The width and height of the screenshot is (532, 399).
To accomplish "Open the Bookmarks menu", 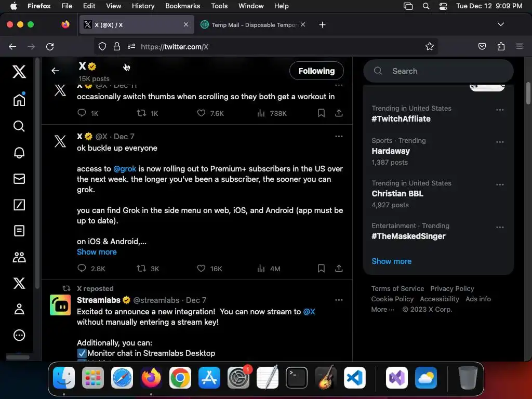I will click(182, 6).
